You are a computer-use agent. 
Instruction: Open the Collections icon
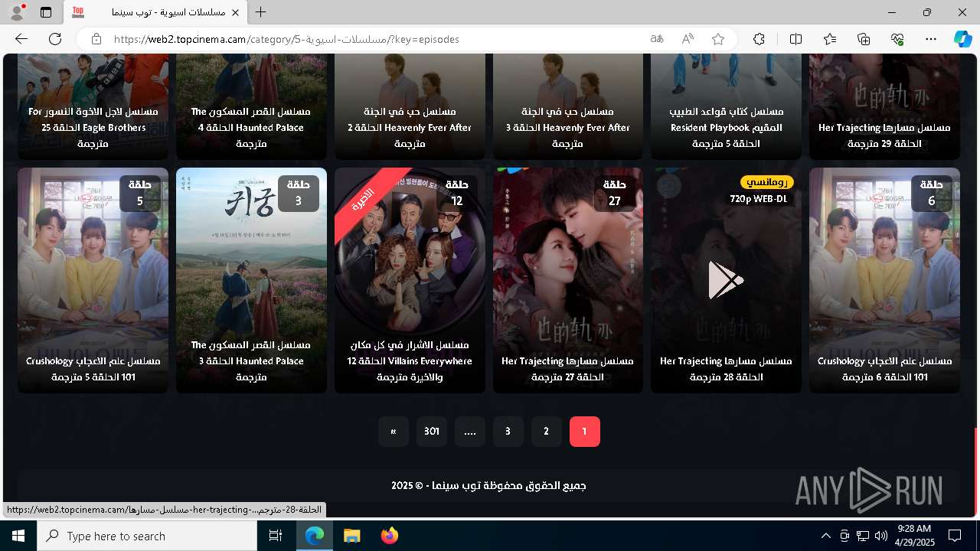(864, 39)
